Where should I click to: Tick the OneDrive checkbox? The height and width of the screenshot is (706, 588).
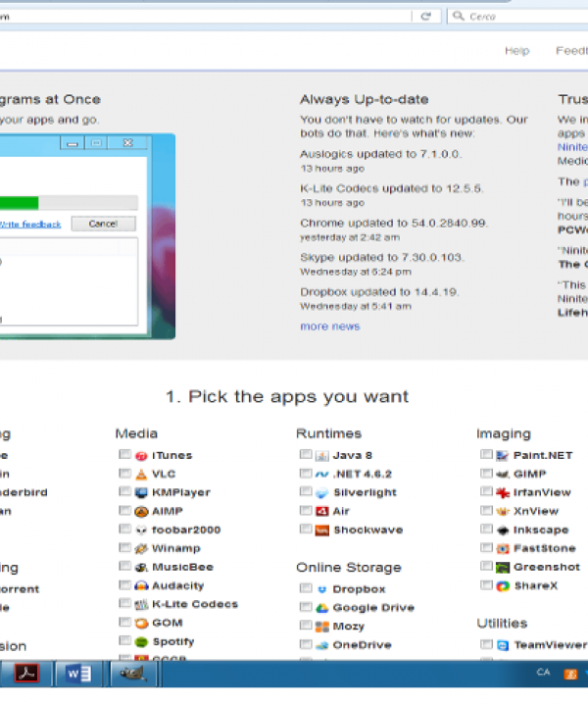click(x=306, y=645)
